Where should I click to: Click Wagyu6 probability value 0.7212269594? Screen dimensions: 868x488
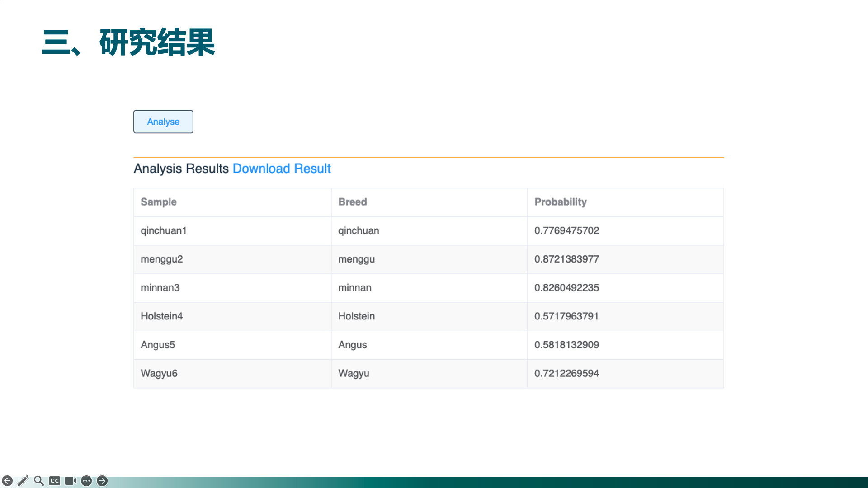[566, 373]
